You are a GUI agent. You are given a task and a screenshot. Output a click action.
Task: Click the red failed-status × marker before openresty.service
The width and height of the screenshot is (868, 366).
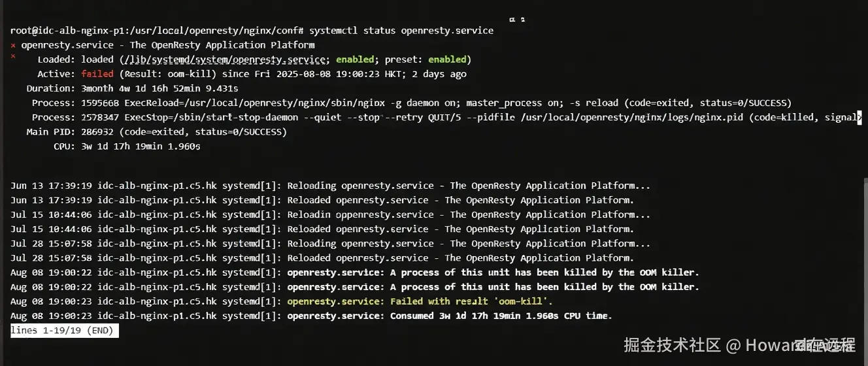coord(13,46)
